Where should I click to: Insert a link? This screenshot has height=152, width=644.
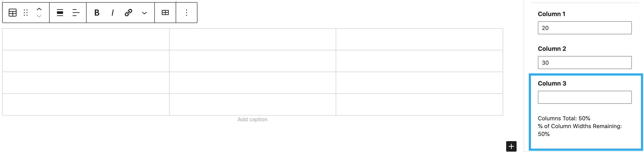point(128,13)
